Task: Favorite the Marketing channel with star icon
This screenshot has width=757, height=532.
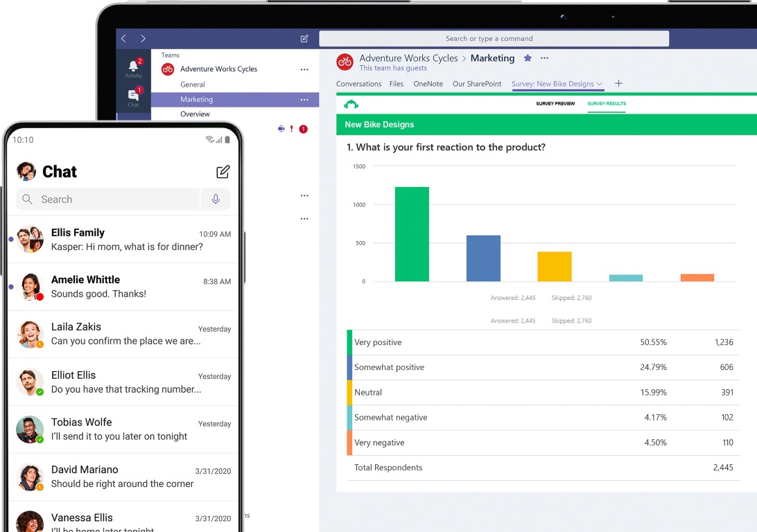Action: tap(528, 58)
